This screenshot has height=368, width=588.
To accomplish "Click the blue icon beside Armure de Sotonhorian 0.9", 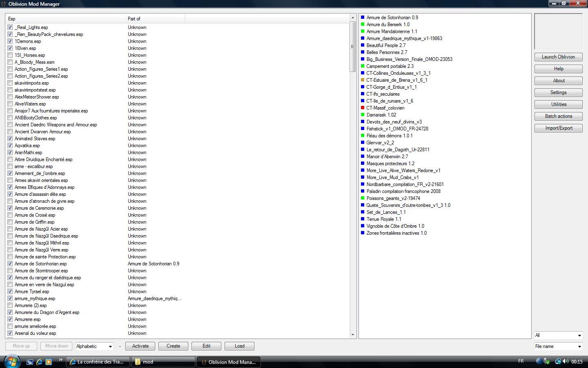I will click(363, 18).
